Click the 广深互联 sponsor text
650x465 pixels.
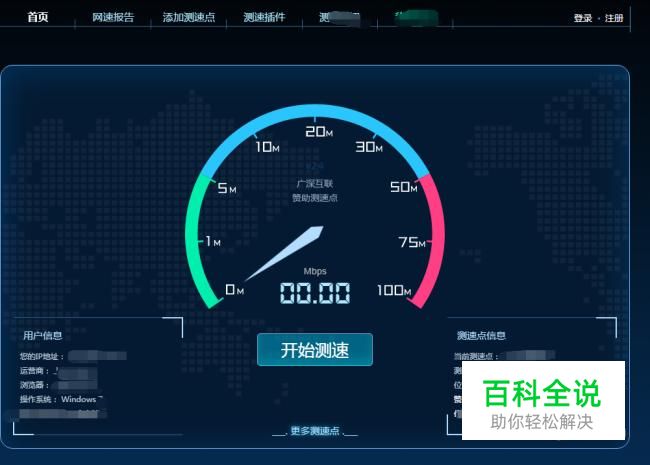coord(315,183)
